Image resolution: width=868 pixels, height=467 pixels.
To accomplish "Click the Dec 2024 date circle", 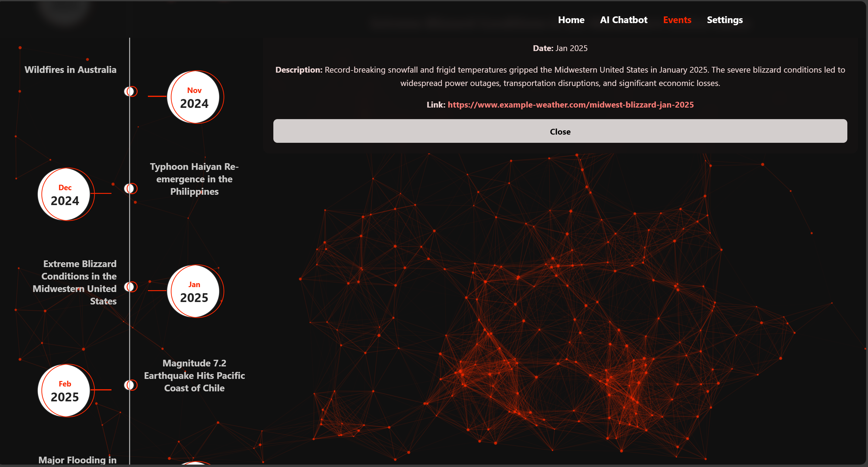I will click(65, 194).
